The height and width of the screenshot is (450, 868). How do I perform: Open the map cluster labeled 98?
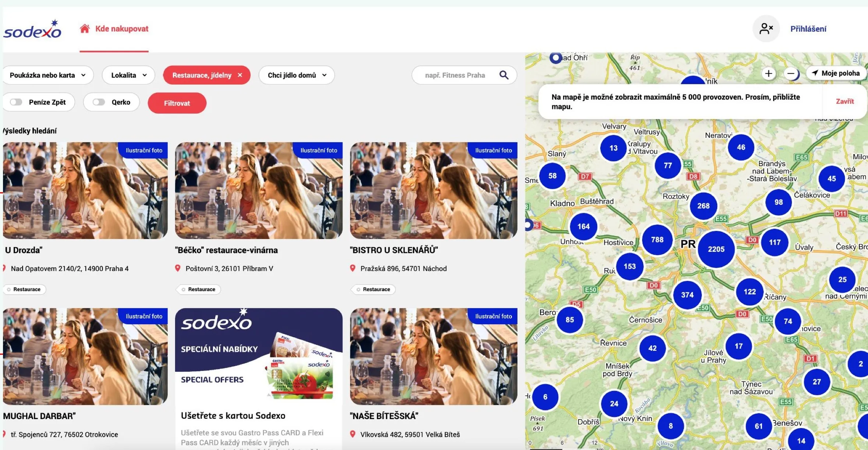(778, 202)
